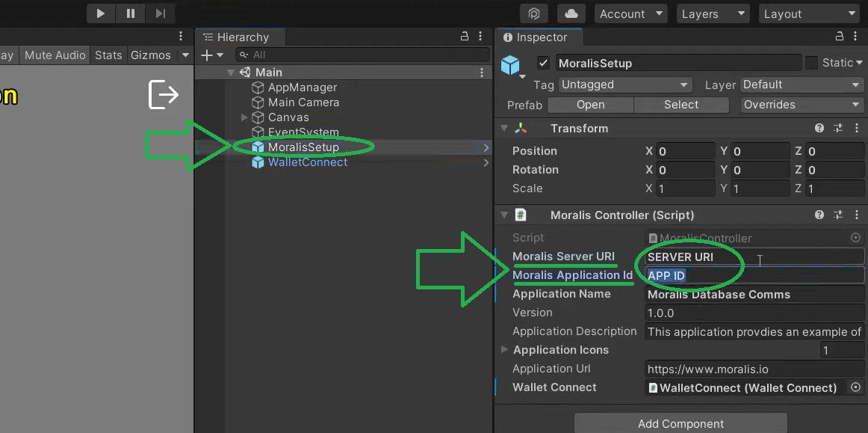Open Moralis Controller component menu dots
The height and width of the screenshot is (433, 868).
pyautogui.click(x=858, y=215)
